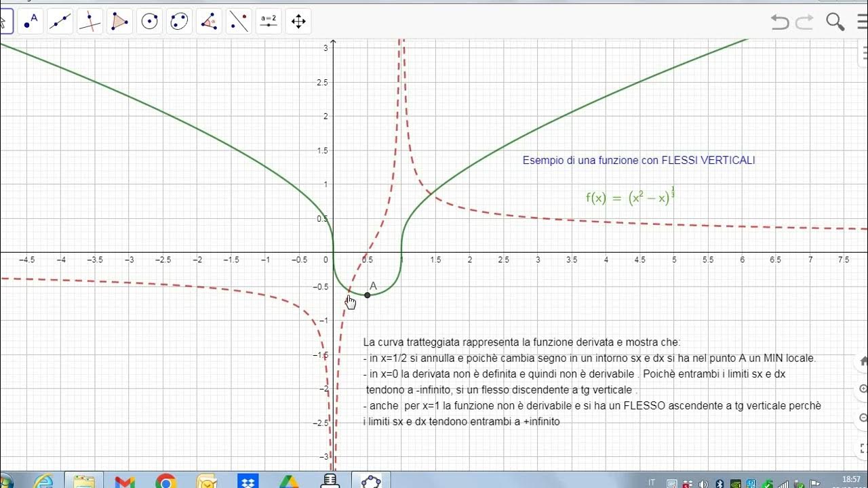Select the Reflect about line tool
Screen dimensions: 868x488
click(239, 22)
